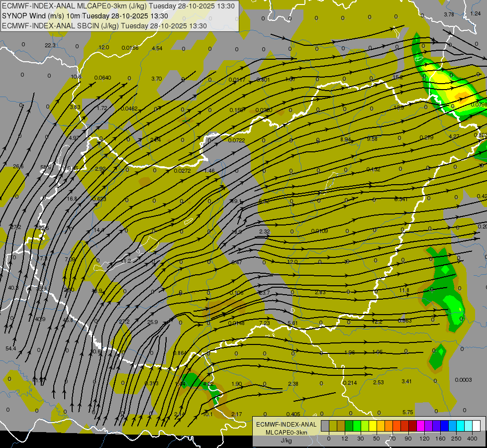Image resolution: width=487 pixels, height=448 pixels.
Task: Select the 30 legend tick label
Action: point(360,439)
